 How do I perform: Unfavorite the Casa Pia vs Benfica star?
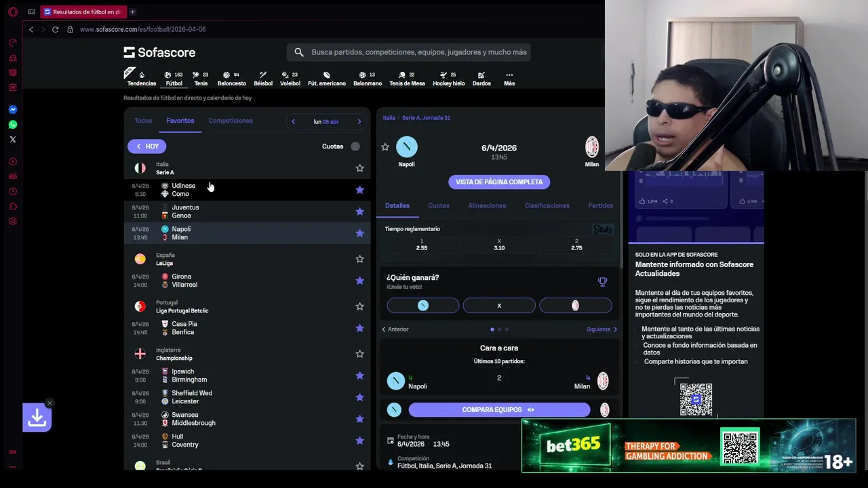tap(359, 328)
